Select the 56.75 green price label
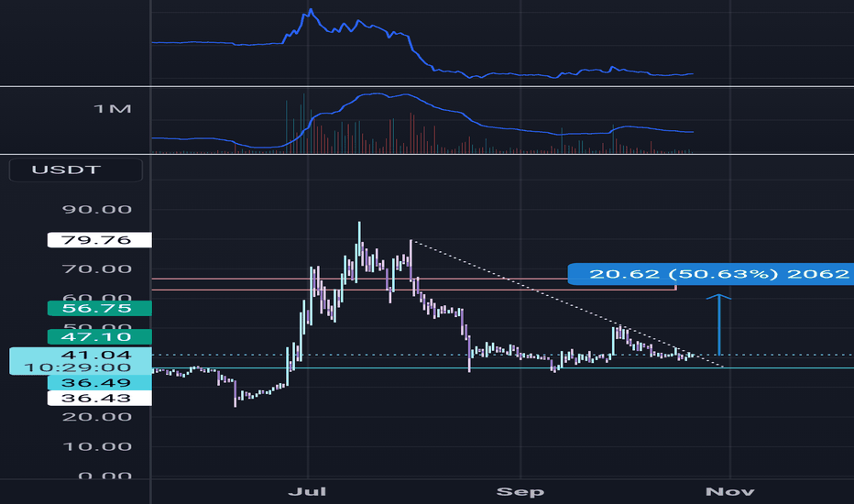The width and height of the screenshot is (854, 504). click(99, 309)
